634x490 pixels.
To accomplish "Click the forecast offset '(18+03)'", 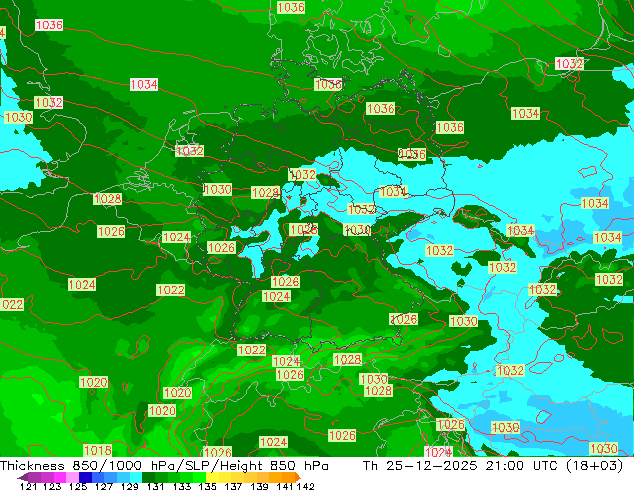I will (594, 466).
